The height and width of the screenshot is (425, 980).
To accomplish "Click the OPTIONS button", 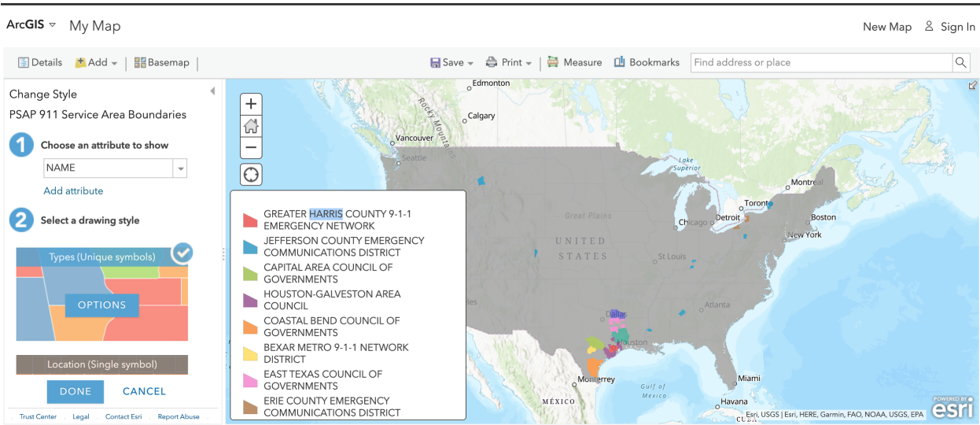I will coord(101,305).
